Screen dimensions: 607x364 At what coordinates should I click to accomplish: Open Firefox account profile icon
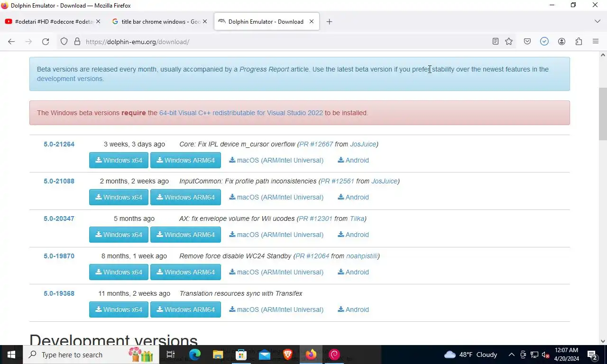click(x=561, y=42)
